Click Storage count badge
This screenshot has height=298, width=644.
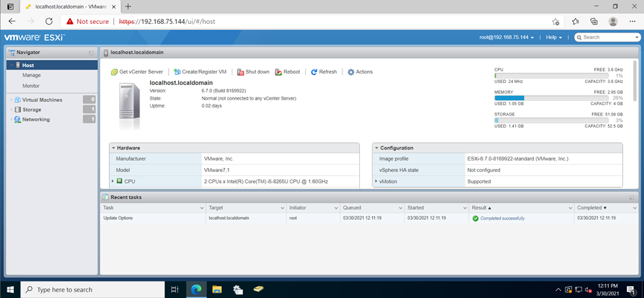[89, 110]
